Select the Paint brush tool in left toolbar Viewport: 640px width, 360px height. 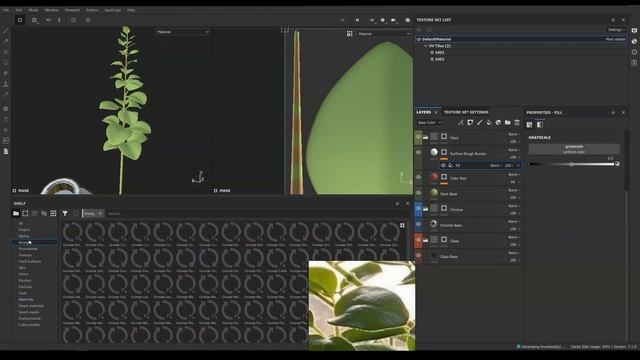5,31
